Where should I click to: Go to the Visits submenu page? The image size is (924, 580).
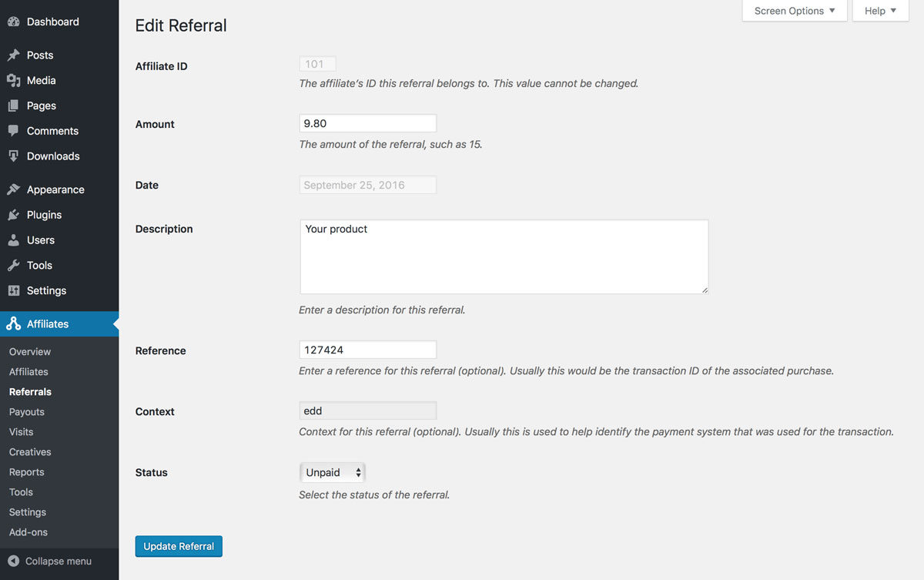tap(21, 432)
